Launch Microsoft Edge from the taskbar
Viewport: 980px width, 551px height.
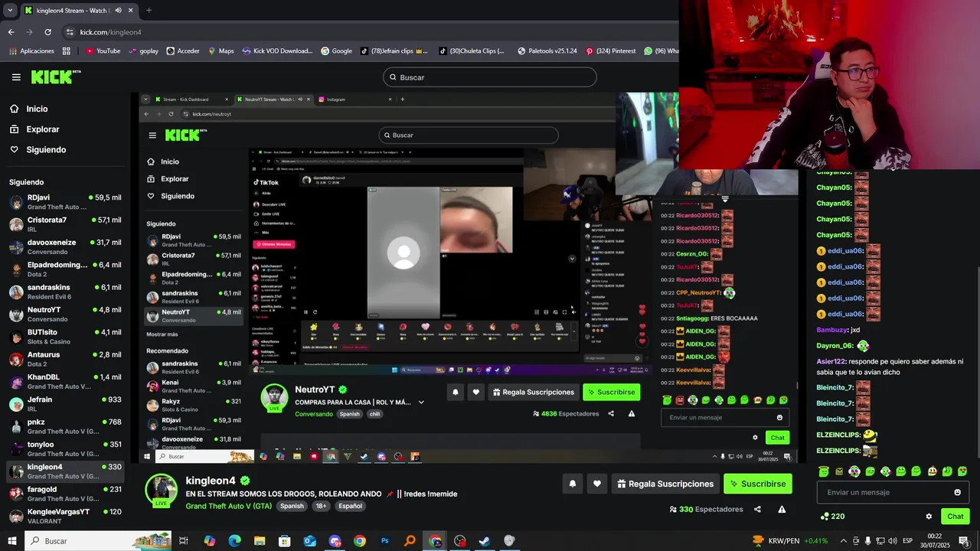(x=234, y=541)
